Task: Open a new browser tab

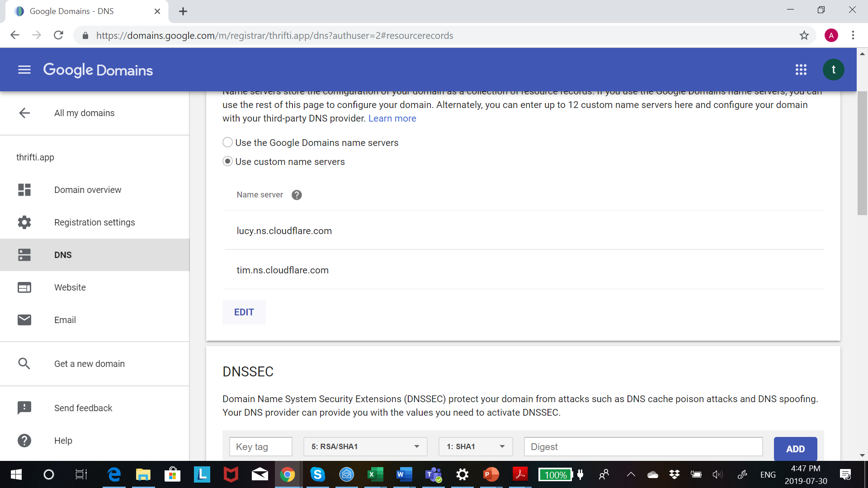Action: pyautogui.click(x=183, y=11)
